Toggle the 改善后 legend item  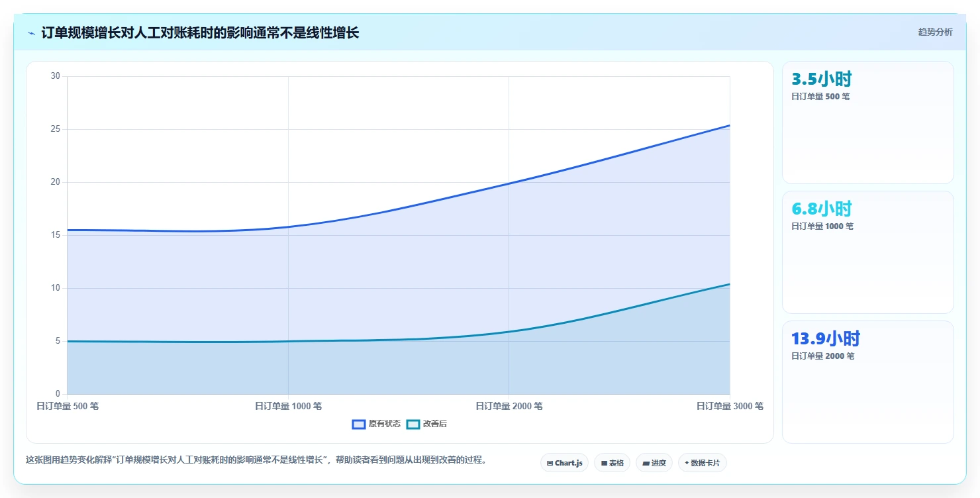[426, 424]
